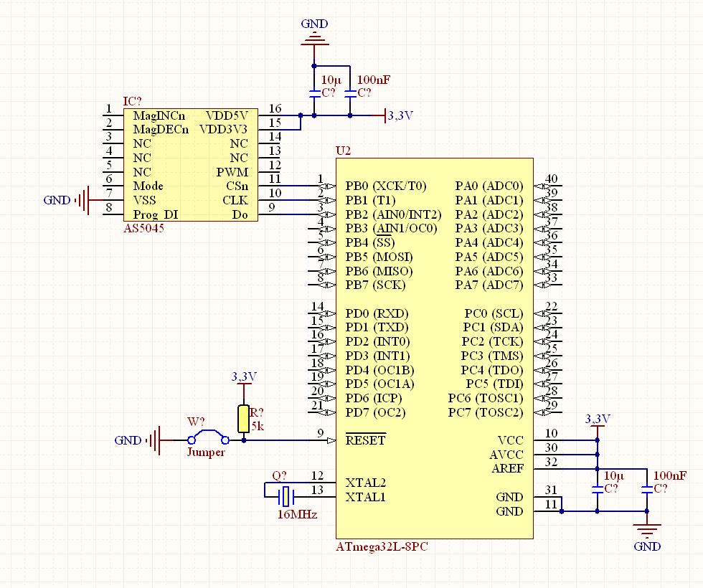
Task: Select the 5k resistor symbol R?
Action: (243, 419)
